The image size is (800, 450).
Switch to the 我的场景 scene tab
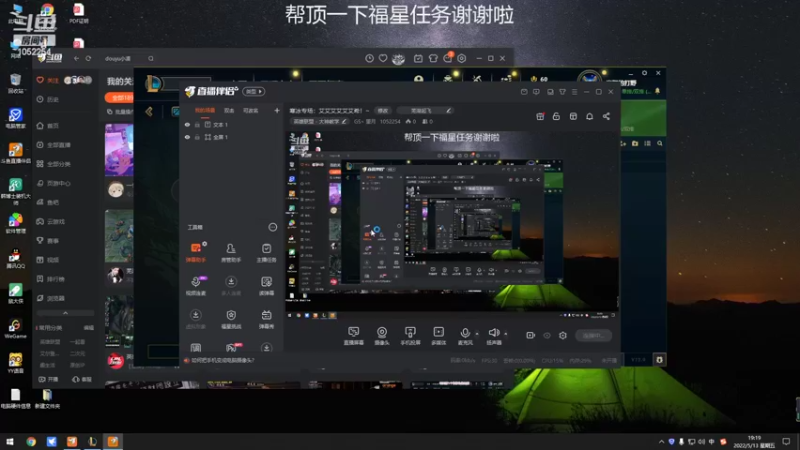point(205,111)
